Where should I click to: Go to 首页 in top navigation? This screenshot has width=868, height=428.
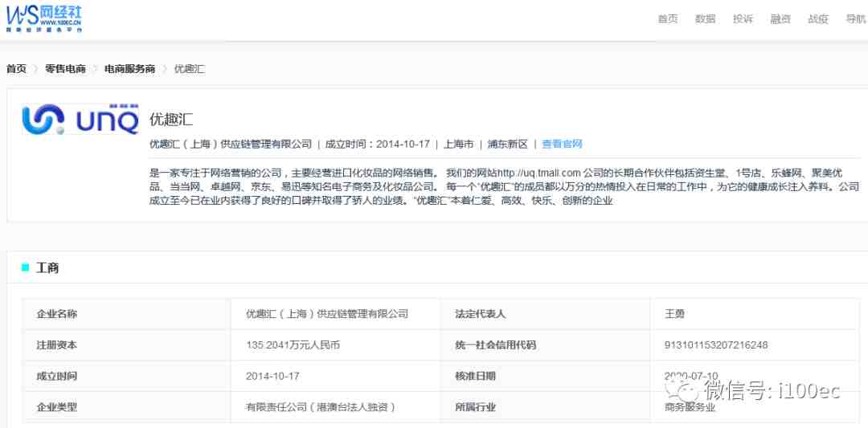tap(668, 18)
